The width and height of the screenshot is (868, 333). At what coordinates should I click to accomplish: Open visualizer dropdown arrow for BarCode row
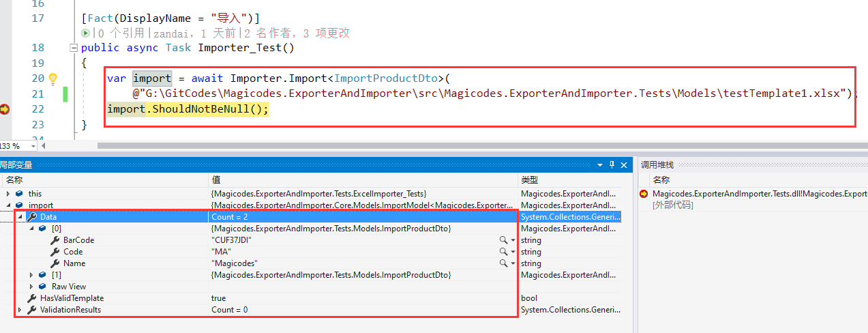513,240
